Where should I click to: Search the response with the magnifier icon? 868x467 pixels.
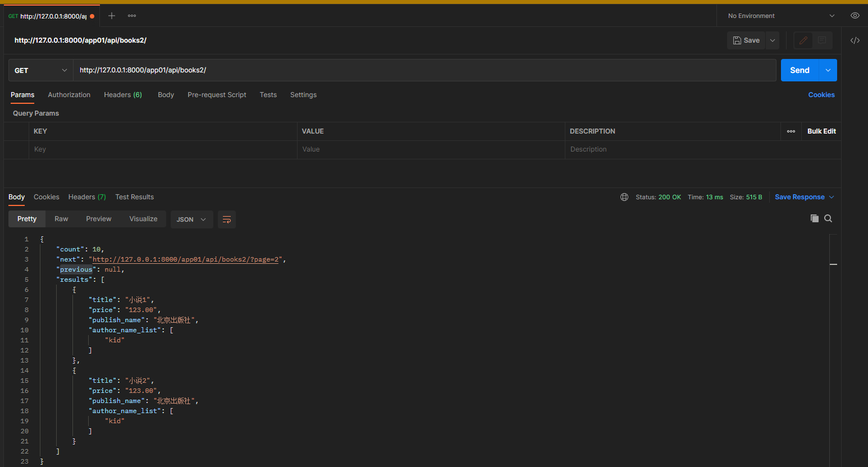point(828,218)
